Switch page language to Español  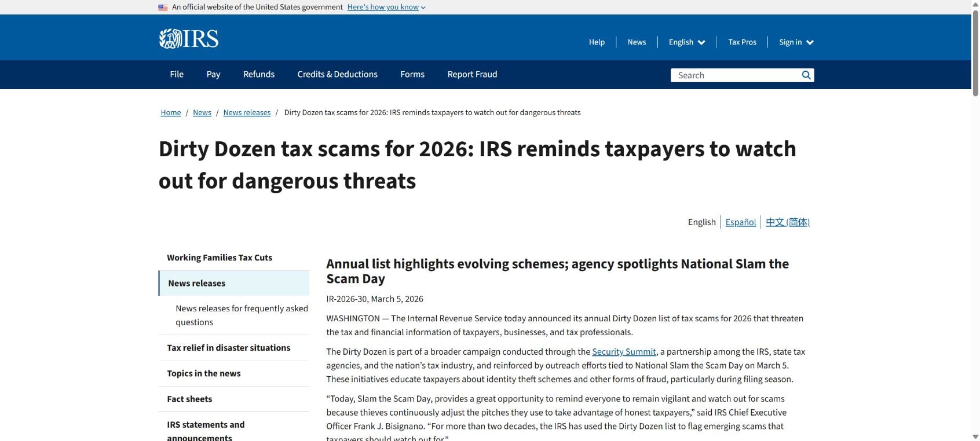pos(741,222)
